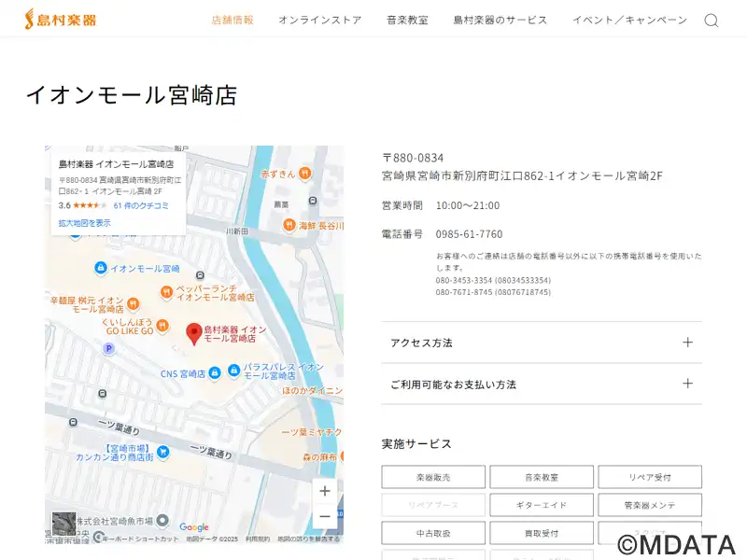Select the リペア受付 service button
The width and height of the screenshot is (747, 560).
(x=650, y=477)
